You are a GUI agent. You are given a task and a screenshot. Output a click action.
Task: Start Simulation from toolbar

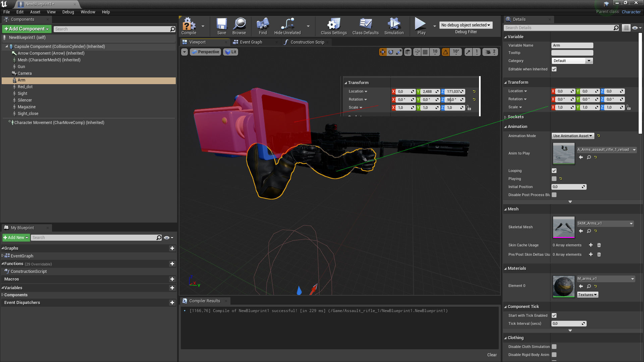point(394,26)
